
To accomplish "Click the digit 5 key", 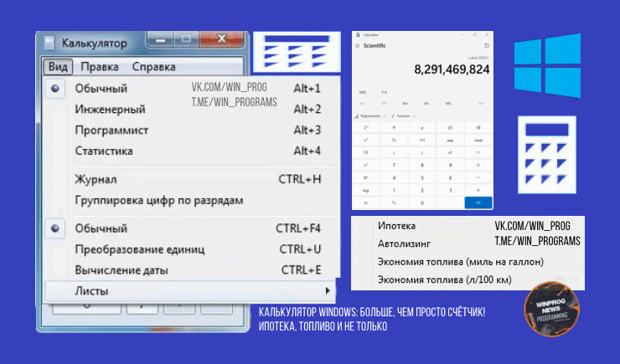I will click(x=422, y=177).
